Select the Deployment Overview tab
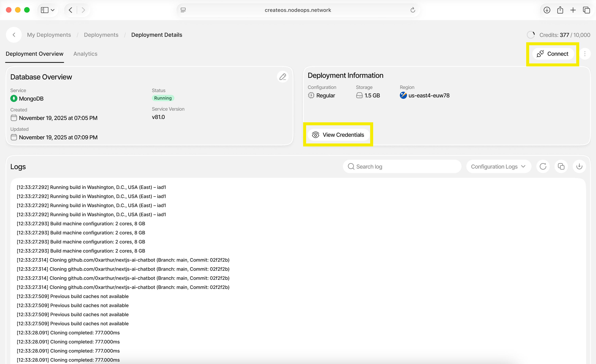596x364 pixels. pyautogui.click(x=34, y=54)
